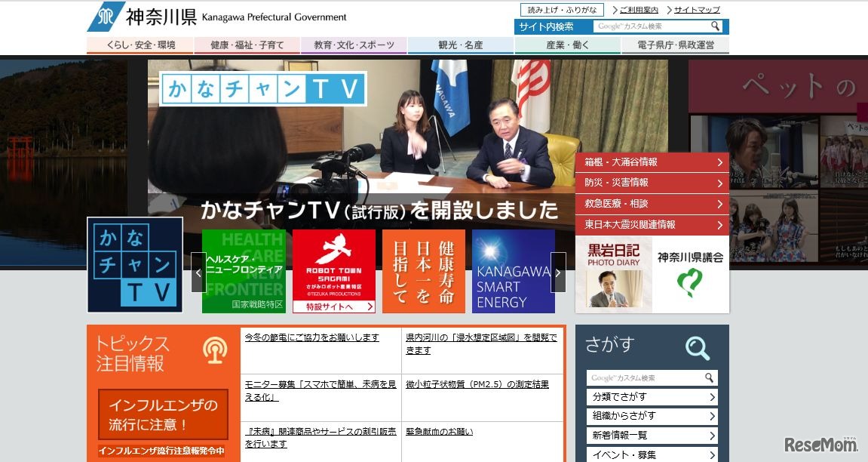Screen dimensions: 868x462
Task: Click the Kanagawa Prefecture logo emblem
Action: click(106, 17)
